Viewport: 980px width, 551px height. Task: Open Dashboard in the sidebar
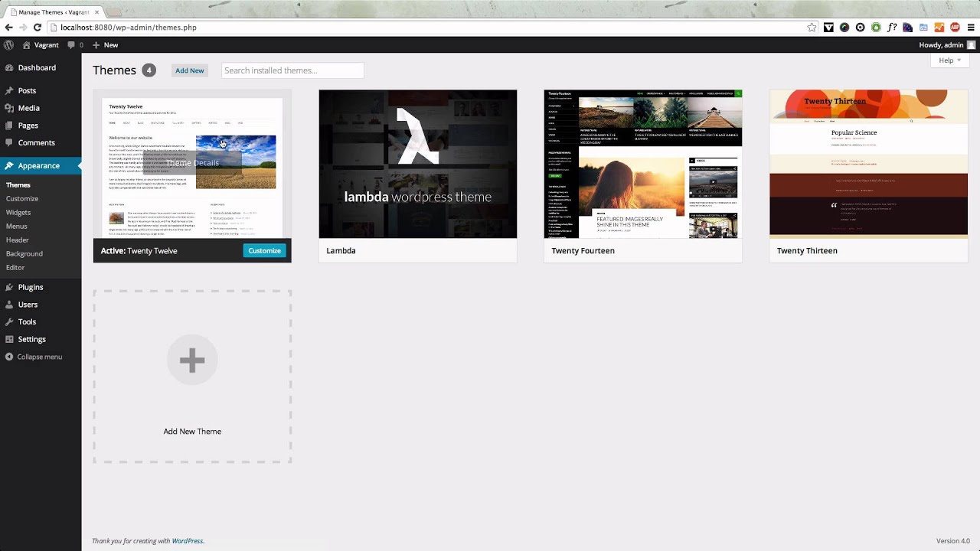point(37,67)
